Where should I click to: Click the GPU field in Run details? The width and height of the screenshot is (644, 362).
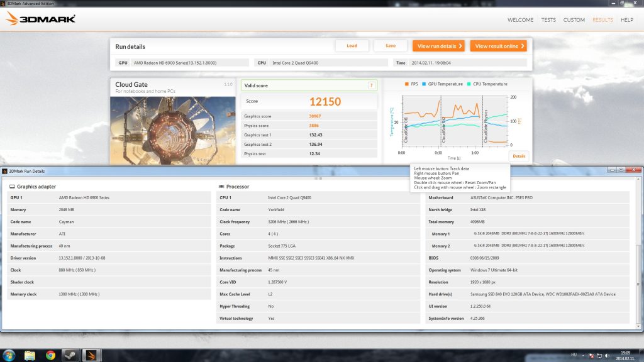182,63
